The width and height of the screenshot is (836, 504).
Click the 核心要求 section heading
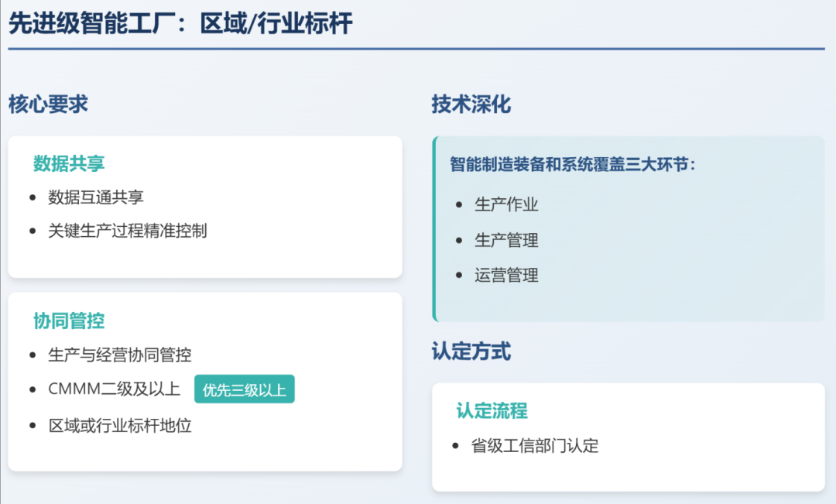48,104
